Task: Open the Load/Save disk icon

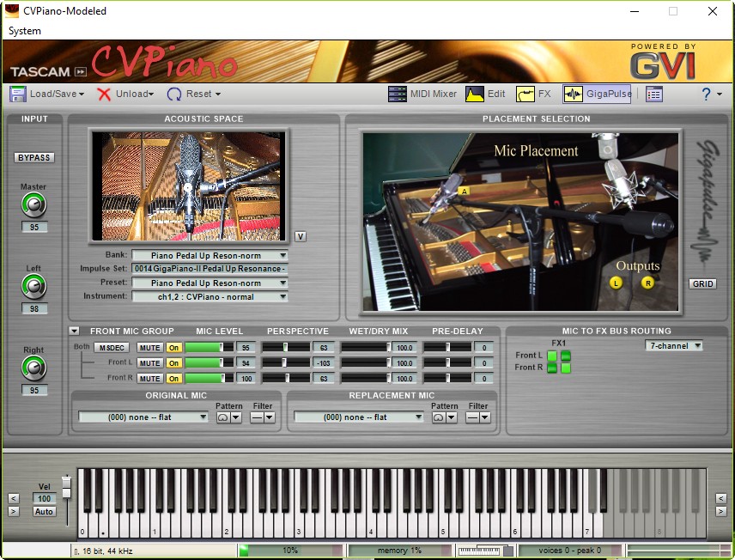Action: click(x=18, y=94)
